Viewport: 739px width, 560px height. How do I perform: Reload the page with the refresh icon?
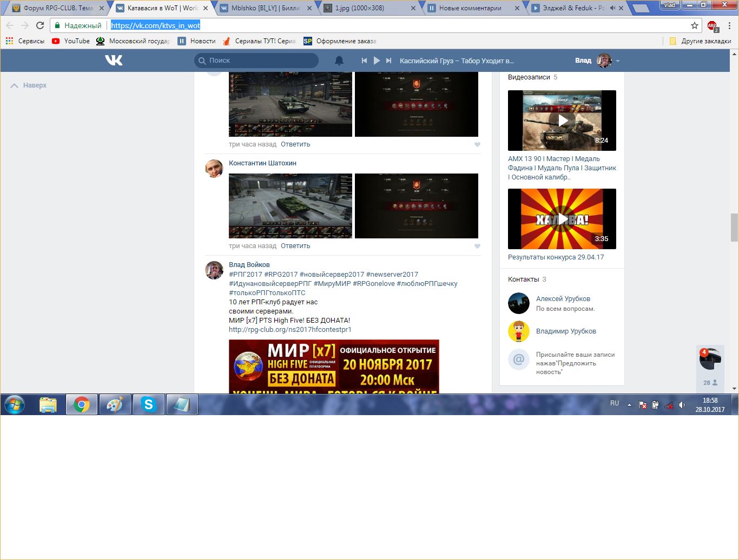pyautogui.click(x=40, y=25)
